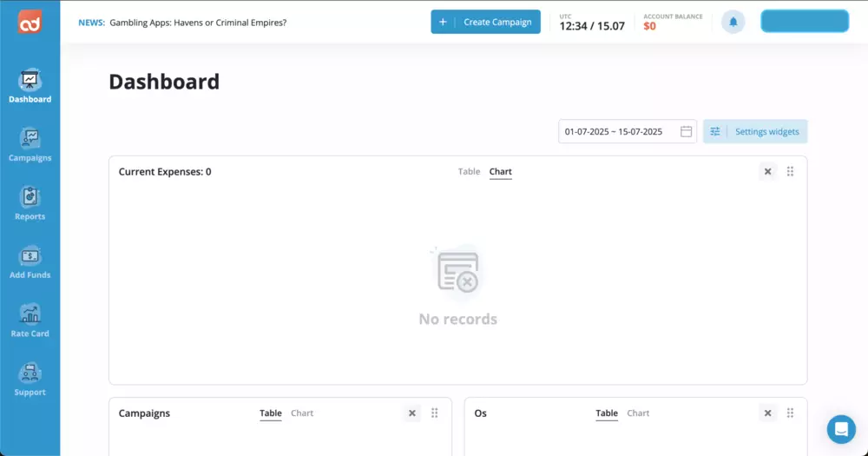Click the Dashboard page heading
The image size is (868, 456).
164,82
